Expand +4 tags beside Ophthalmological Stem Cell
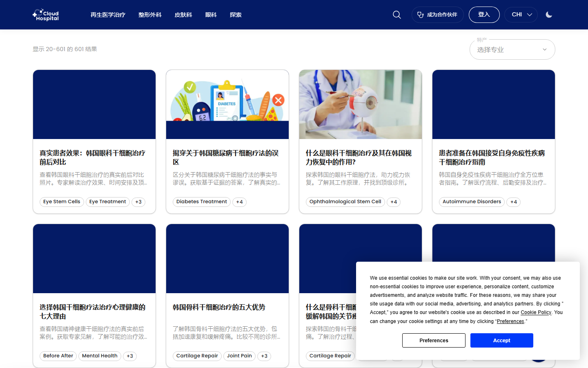This screenshot has height=368, width=588. (x=394, y=202)
